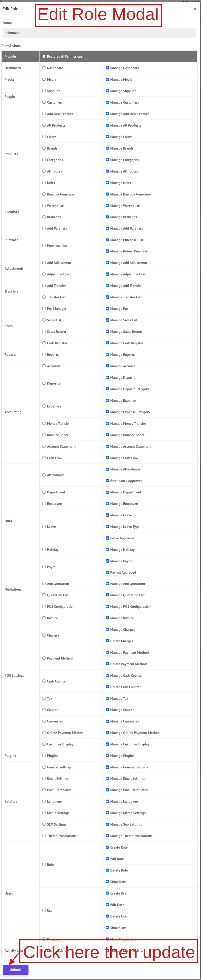Screen dimensions: 201x980
Task: Check the Dashboard feature checkbox
Action: [x=44, y=68]
